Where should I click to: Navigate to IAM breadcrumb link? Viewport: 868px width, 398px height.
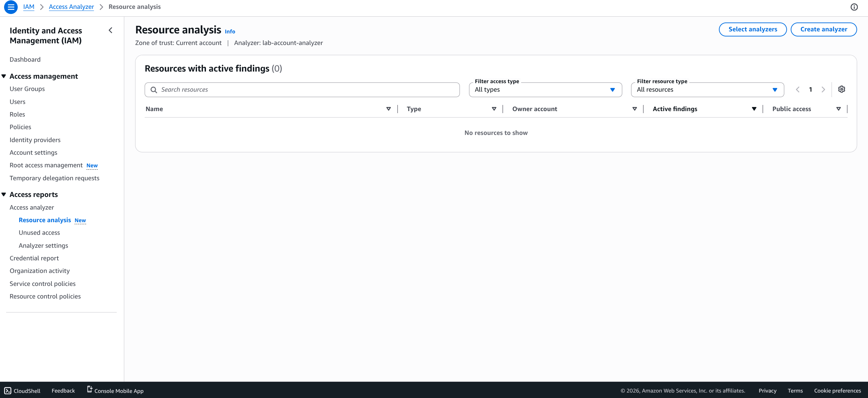coord(29,7)
